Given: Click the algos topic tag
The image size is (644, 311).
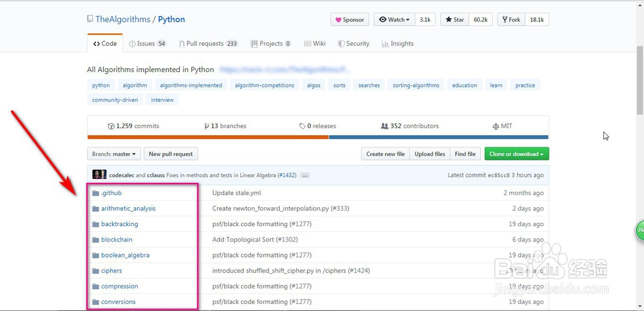Looking at the screenshot, I should coord(314,85).
